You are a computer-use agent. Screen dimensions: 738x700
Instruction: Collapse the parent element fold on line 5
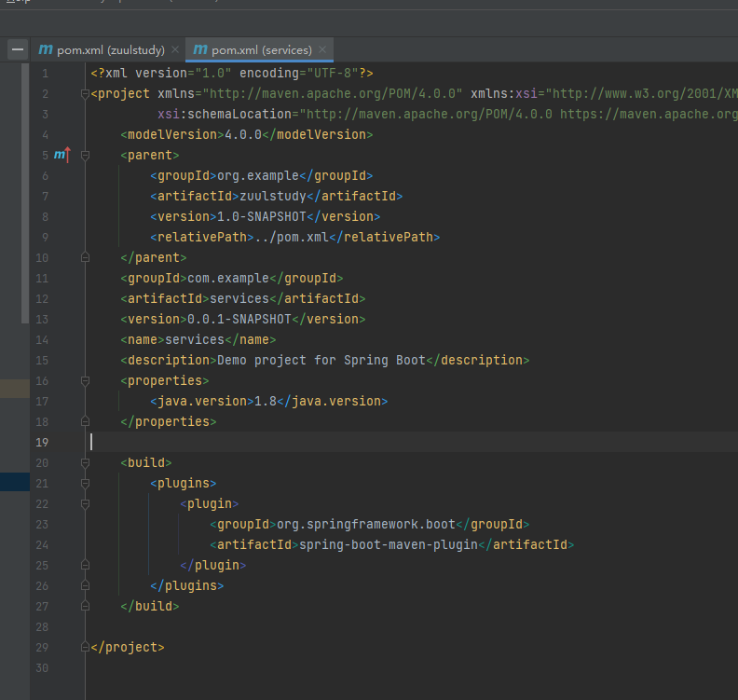(85, 156)
